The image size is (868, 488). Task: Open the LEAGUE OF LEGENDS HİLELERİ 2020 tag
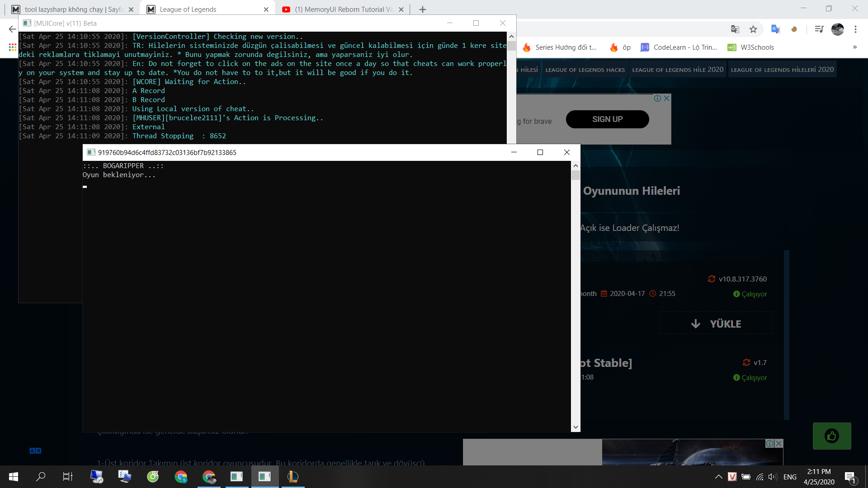coord(783,70)
